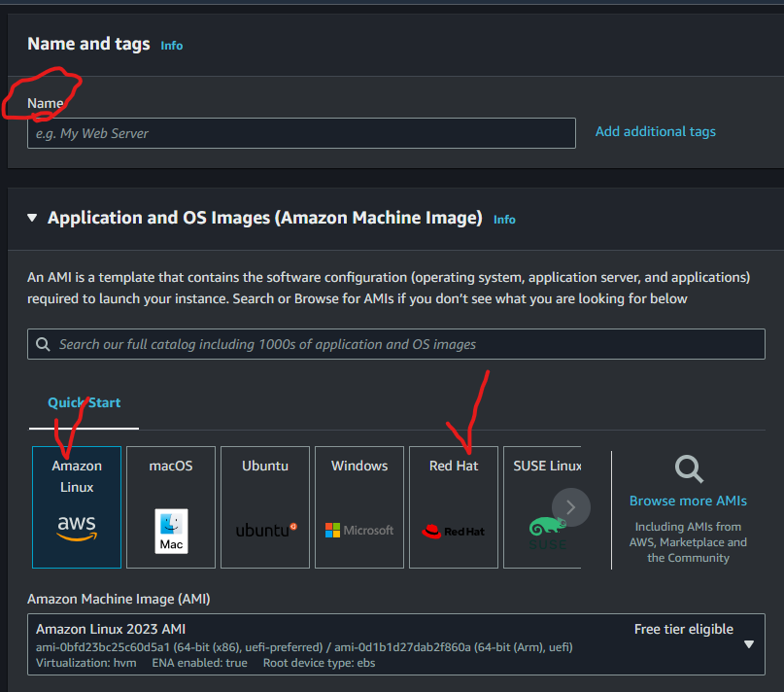The width and height of the screenshot is (784, 692).
Task: Open the Amazon Linux 2023 AMI dropdown
Action: [x=396, y=644]
